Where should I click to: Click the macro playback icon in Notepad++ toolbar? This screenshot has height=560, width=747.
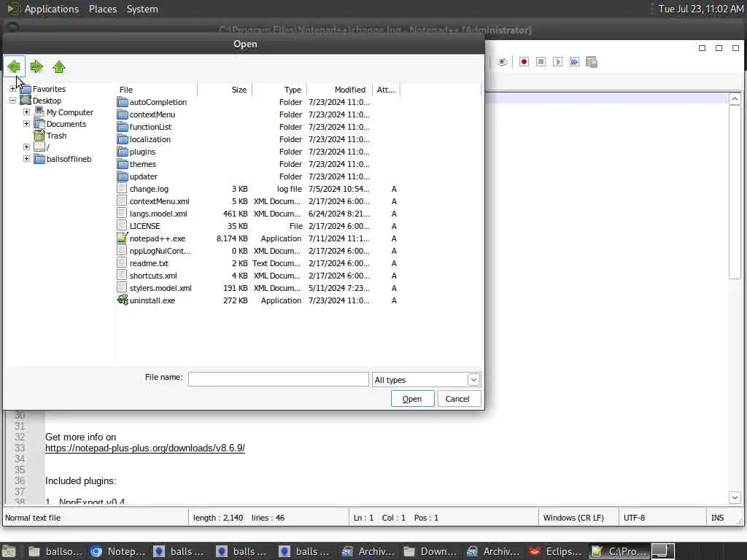click(557, 62)
